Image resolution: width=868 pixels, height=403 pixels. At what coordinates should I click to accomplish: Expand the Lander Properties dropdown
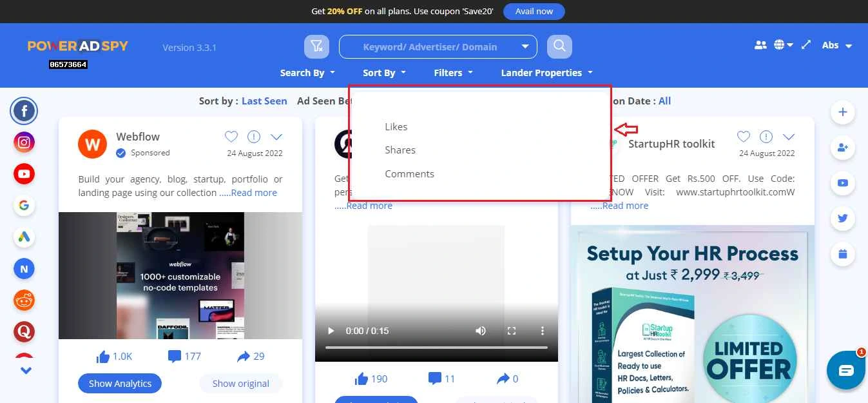point(546,72)
